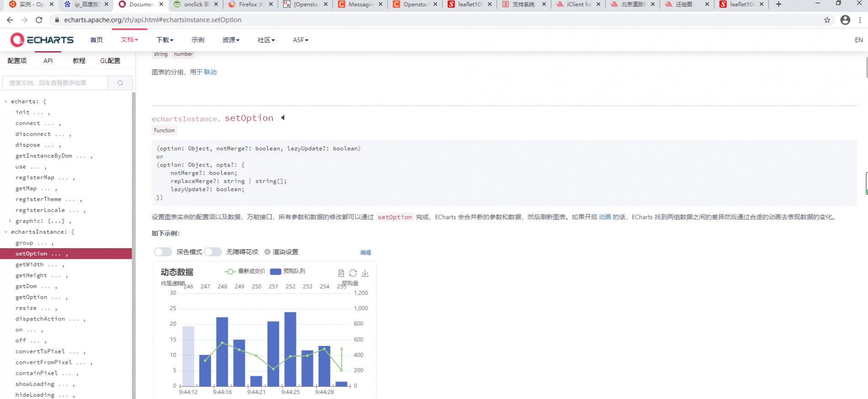868x399 pixels.
Task: Click the ECharts logo
Action: click(42, 40)
